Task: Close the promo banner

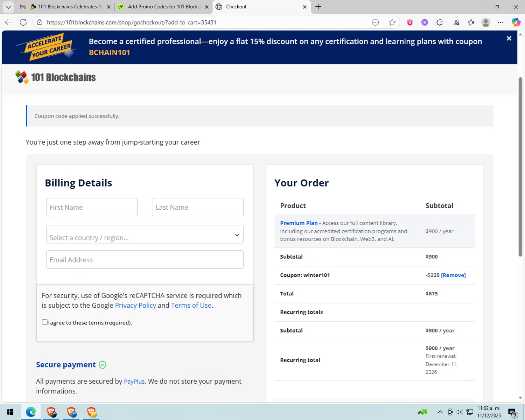Action: [509, 38]
